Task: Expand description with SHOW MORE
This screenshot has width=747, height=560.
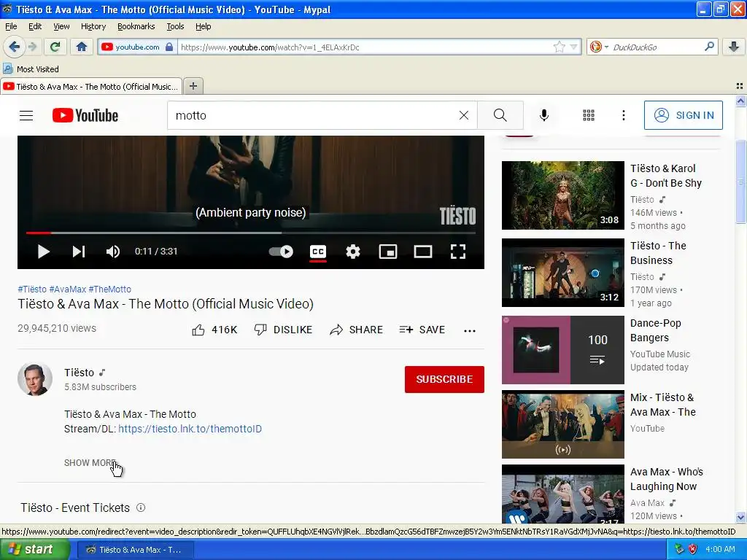Action: (x=90, y=463)
